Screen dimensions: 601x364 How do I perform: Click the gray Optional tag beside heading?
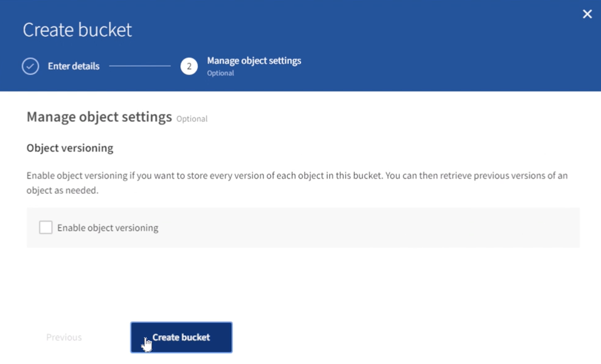(x=192, y=119)
